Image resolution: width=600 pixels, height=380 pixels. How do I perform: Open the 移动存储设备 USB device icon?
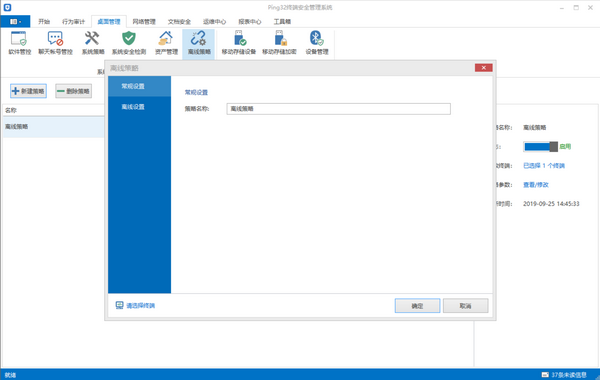tap(239, 43)
